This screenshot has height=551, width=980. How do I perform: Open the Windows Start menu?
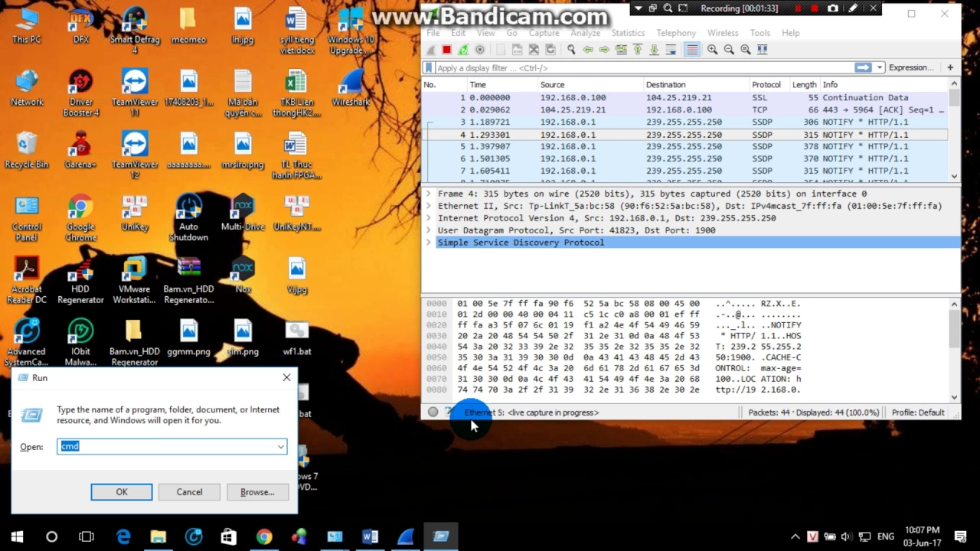[x=17, y=536]
